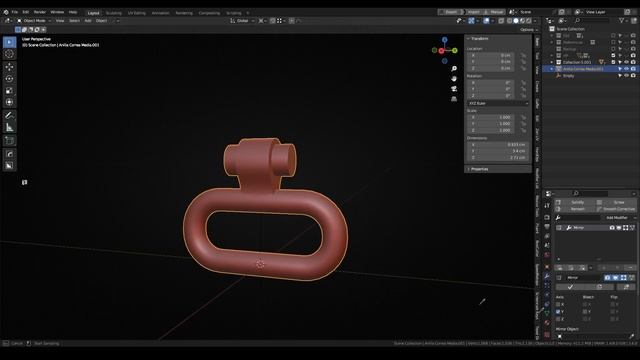Toggle Mirror axis Y checkbox
The height and width of the screenshot is (360, 640).
point(558,312)
